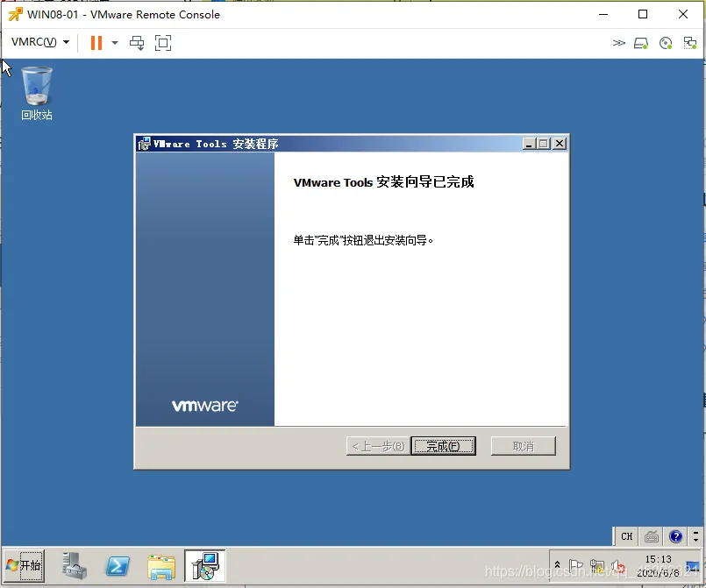This screenshot has width=706, height=588.
Task: Click the vmware logo in the installer side panel
Action: click(205, 406)
